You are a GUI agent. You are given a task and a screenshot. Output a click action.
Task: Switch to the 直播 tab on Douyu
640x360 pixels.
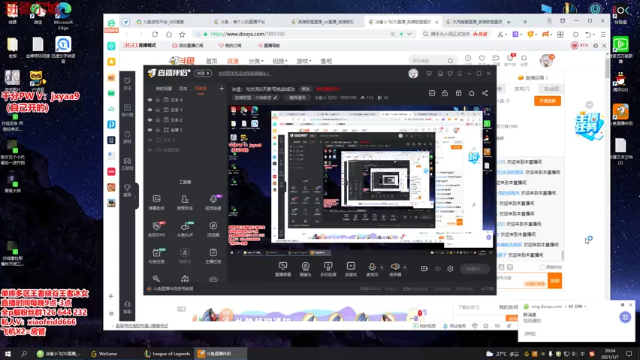[x=233, y=61]
